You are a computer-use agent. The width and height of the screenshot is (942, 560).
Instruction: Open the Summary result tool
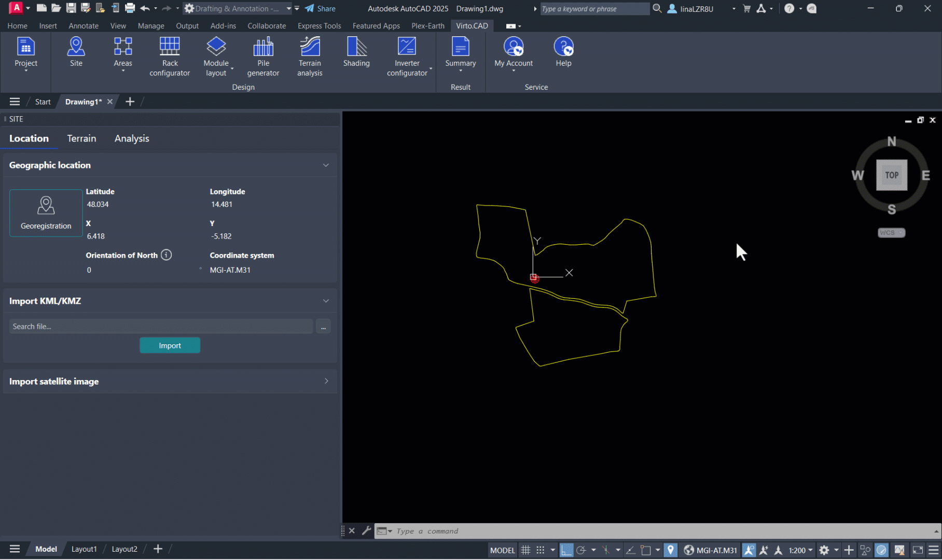point(461,54)
